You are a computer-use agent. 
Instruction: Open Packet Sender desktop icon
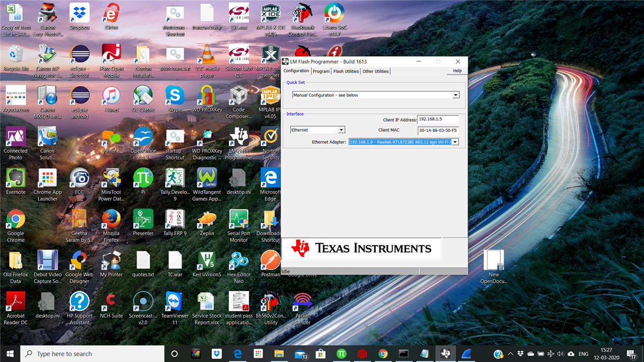pos(302,309)
